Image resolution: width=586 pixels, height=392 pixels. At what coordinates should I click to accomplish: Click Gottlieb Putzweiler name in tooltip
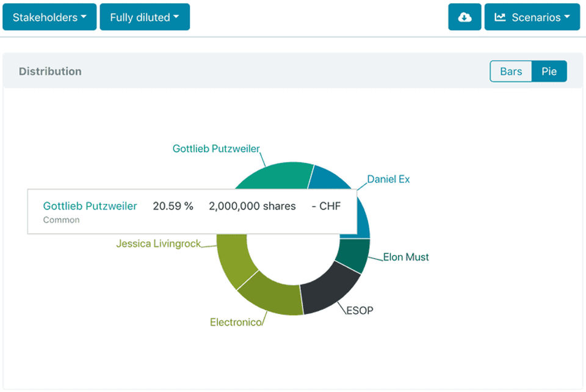pyautogui.click(x=90, y=206)
